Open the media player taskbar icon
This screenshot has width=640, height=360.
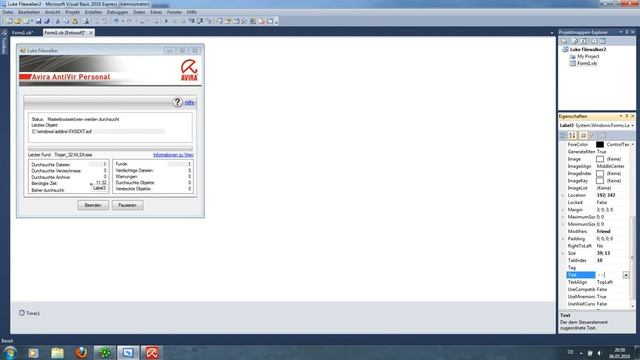point(33,352)
